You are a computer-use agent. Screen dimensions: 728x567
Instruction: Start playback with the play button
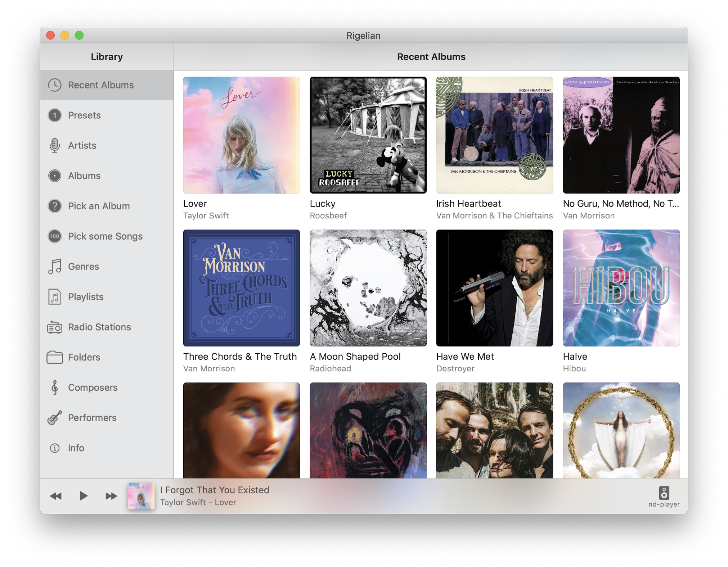[x=83, y=496]
